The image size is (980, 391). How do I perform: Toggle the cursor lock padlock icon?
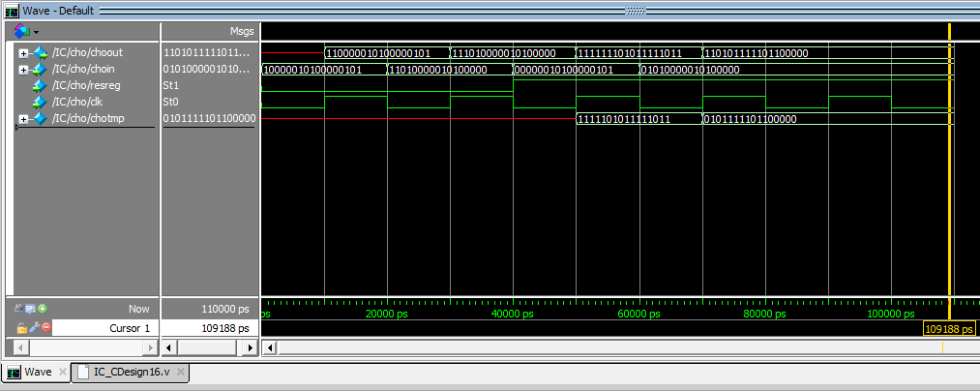tap(21, 328)
